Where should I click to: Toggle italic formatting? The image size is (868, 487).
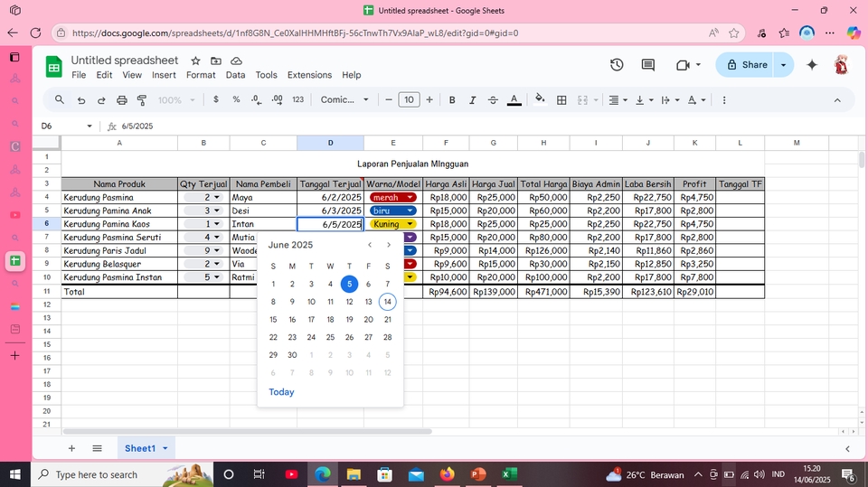[472, 100]
